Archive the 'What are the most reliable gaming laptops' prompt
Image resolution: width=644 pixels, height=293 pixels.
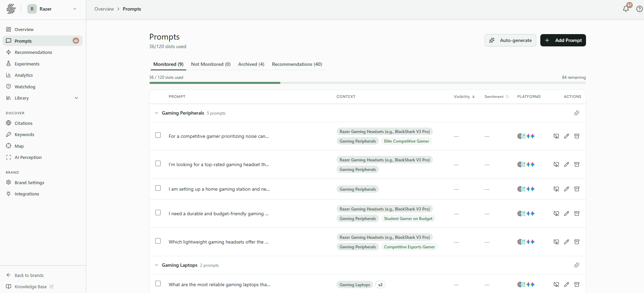tap(576, 284)
